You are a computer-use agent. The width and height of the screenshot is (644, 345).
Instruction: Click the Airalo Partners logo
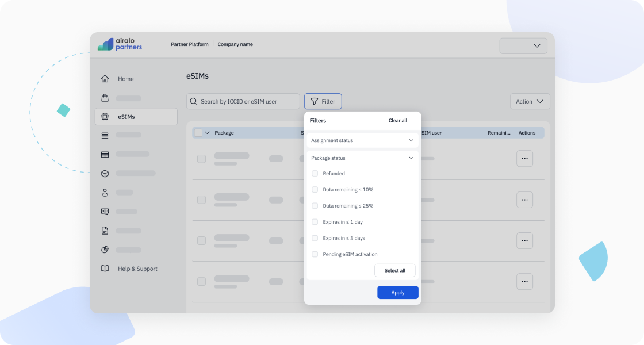coord(120,44)
